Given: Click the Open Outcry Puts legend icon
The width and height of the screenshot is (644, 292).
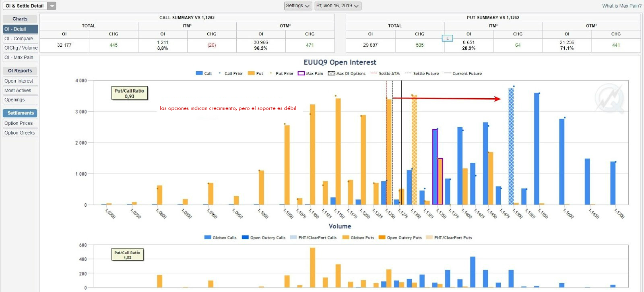Looking at the screenshot, I should [382, 238].
